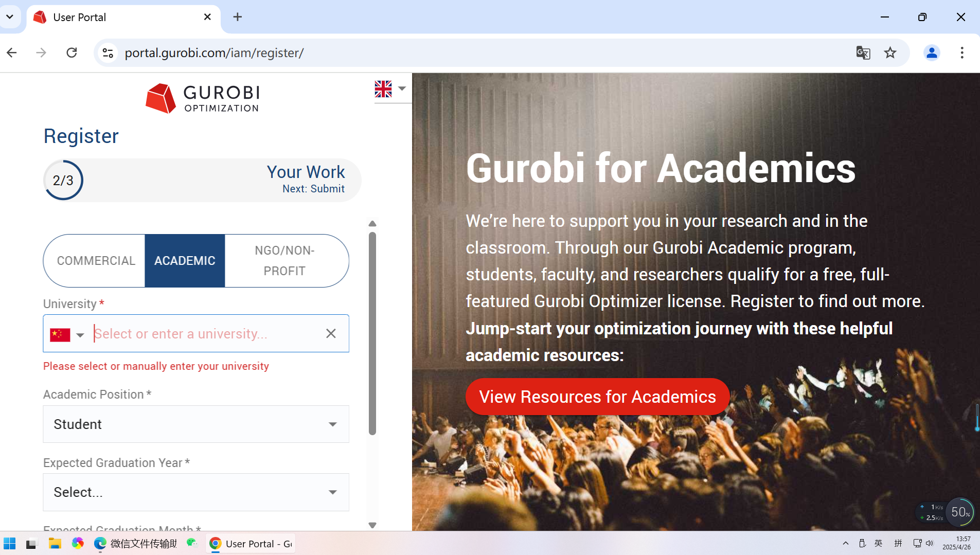Open the Academic Position dropdown
This screenshot has width=980, height=555.
point(196,424)
